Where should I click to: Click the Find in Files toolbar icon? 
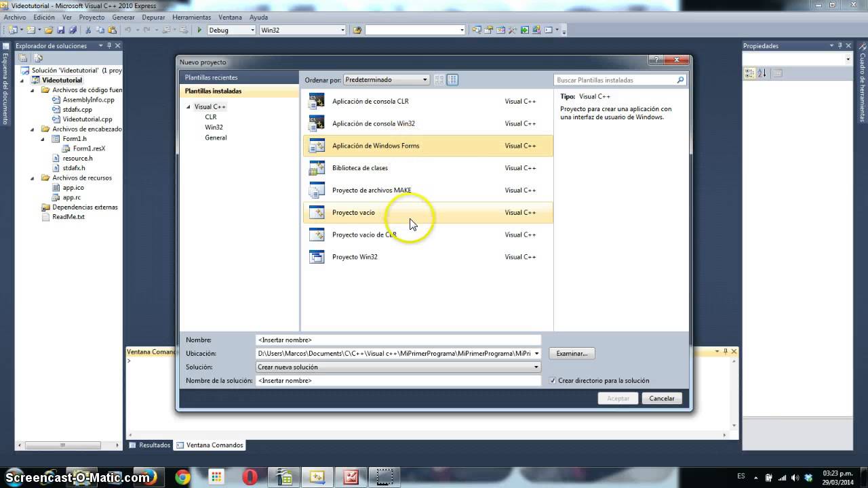358,30
